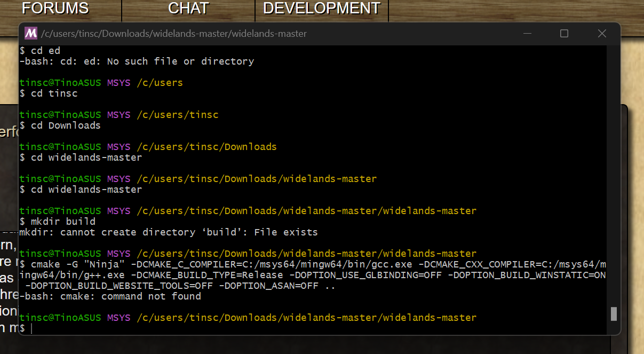644x354 pixels.
Task: Focus the last command prompt cursor
Action: [x=32, y=329]
